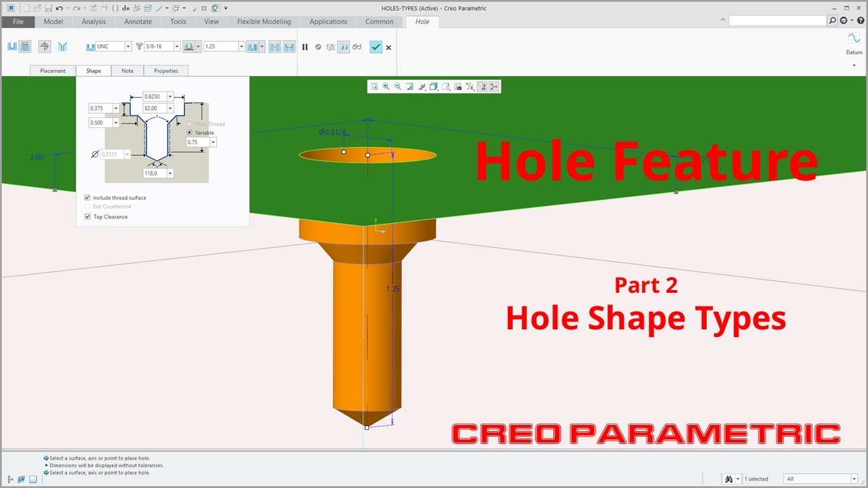Pause the hole feature tool
868x488 pixels.
pyautogui.click(x=305, y=47)
